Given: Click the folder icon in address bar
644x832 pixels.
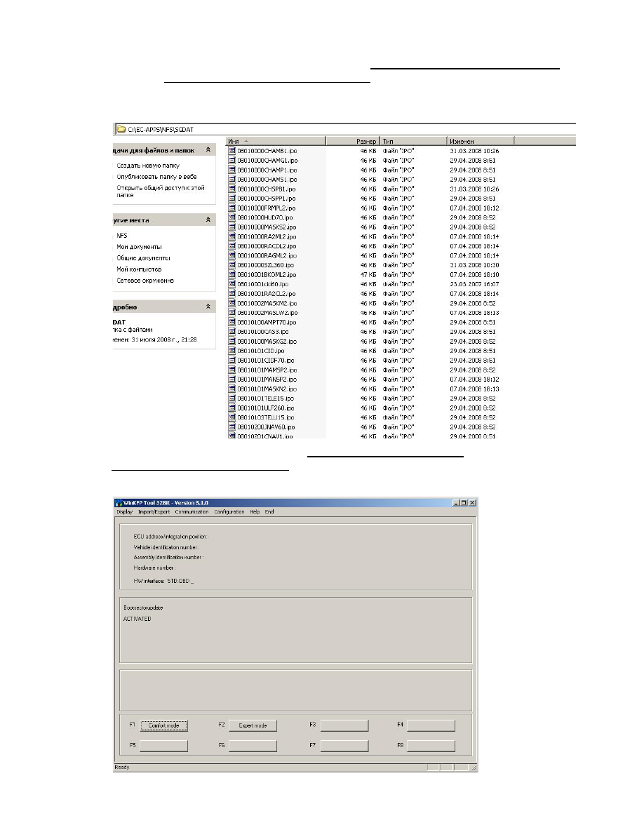Looking at the screenshot, I should [121, 129].
